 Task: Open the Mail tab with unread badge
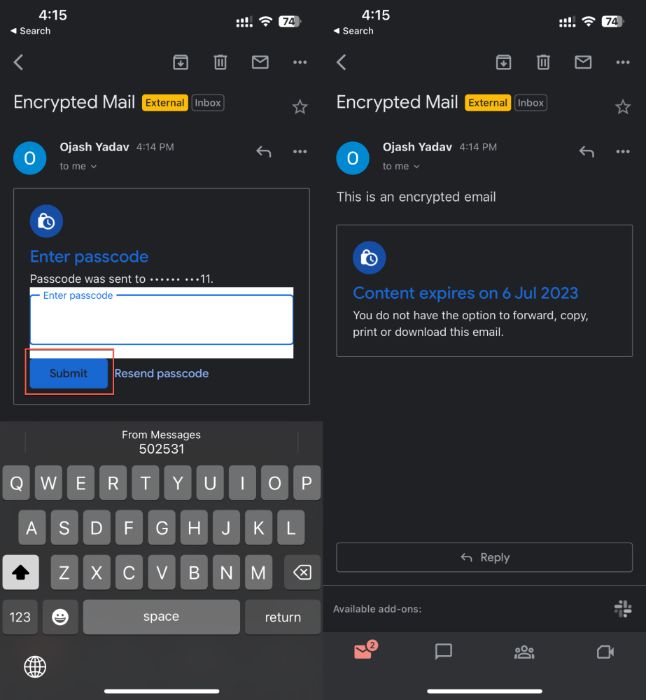pos(365,651)
